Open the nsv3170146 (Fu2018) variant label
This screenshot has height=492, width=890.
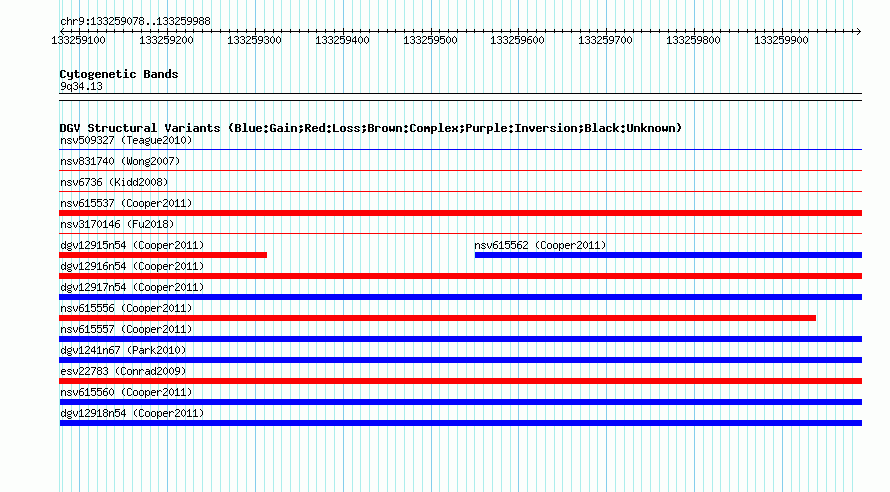pyautogui.click(x=117, y=224)
